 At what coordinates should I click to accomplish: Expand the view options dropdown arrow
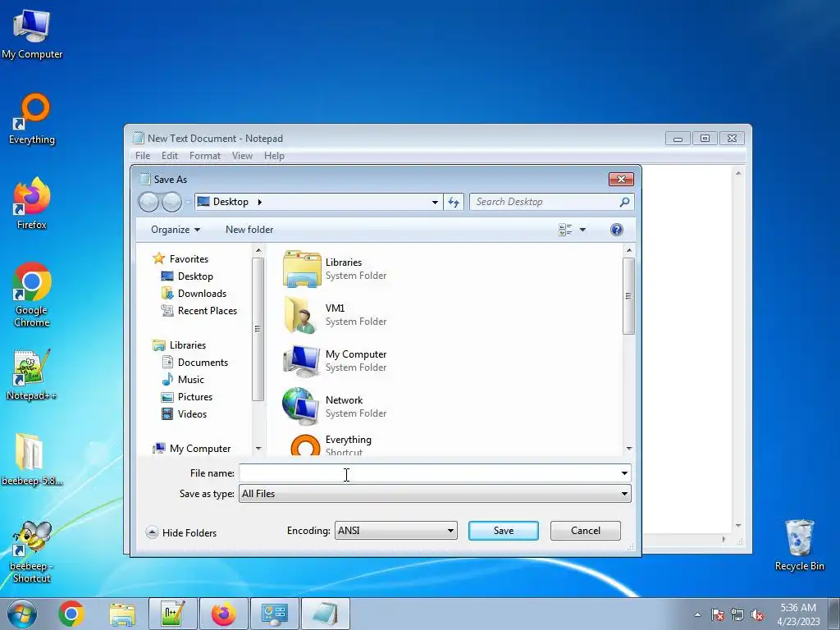pyautogui.click(x=583, y=230)
